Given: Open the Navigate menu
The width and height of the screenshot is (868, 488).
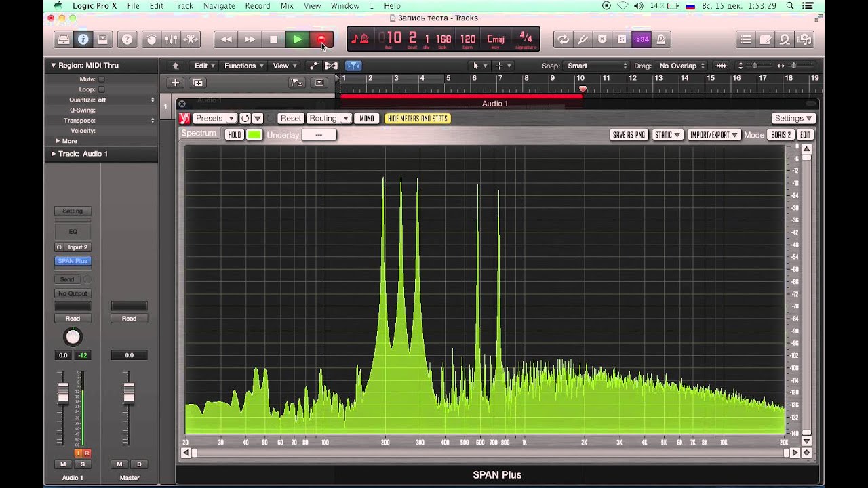Looking at the screenshot, I should click(x=219, y=6).
